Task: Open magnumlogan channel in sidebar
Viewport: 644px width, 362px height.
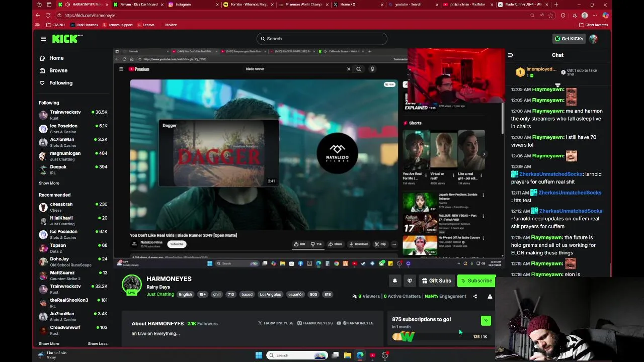Action: tap(73, 156)
